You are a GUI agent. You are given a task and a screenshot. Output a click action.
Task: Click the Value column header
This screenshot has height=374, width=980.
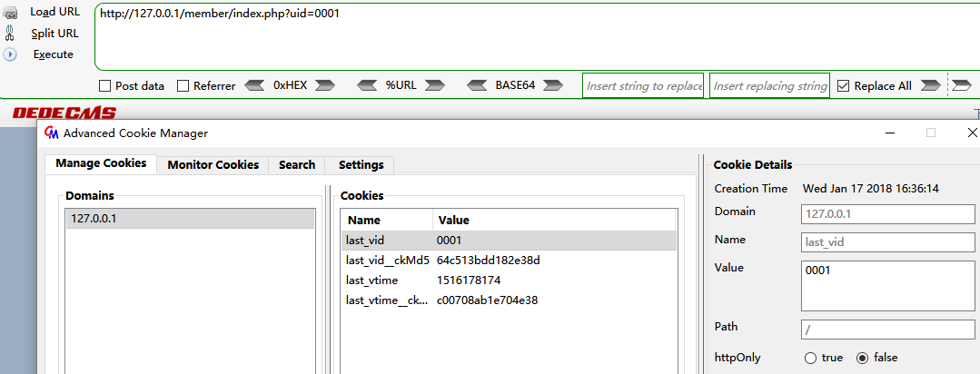pyautogui.click(x=554, y=220)
